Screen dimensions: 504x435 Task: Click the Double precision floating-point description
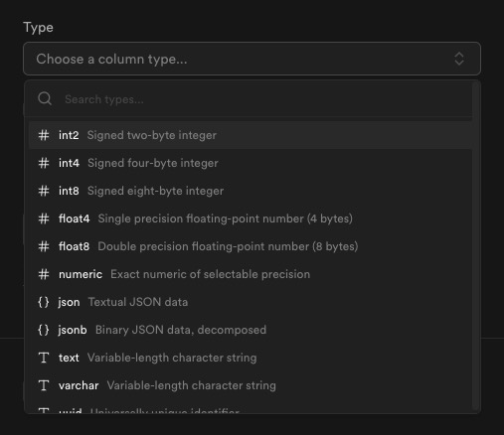(228, 246)
